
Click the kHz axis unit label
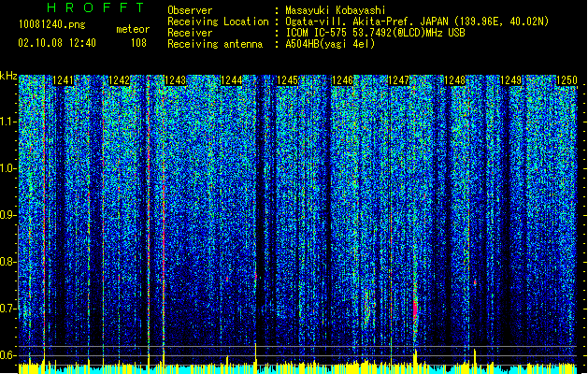8,76
